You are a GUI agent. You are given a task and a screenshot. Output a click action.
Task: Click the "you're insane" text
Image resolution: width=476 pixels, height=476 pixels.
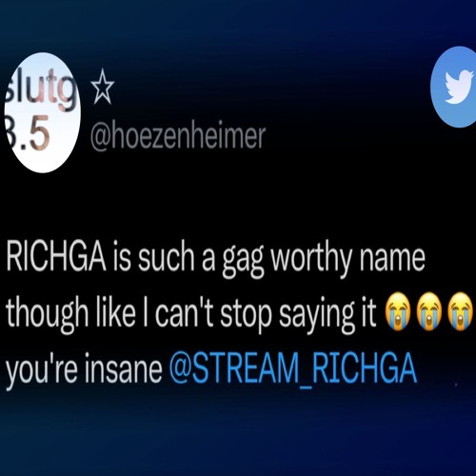[84, 370]
